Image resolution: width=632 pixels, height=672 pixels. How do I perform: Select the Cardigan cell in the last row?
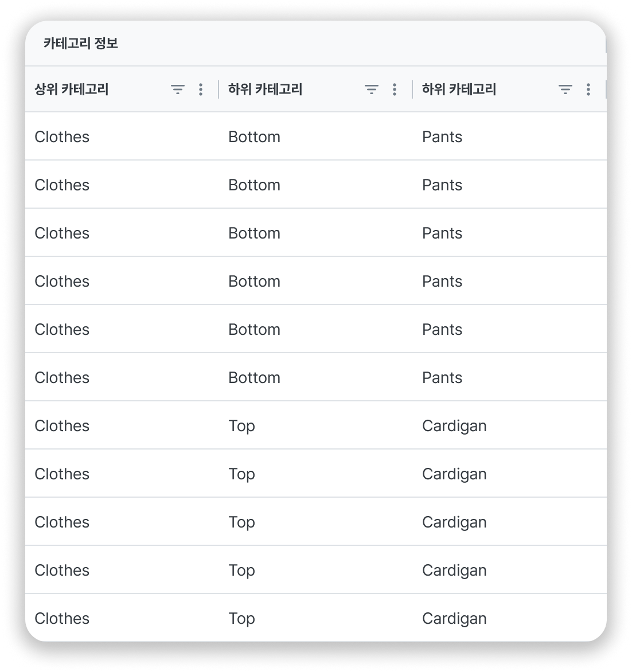(x=454, y=619)
